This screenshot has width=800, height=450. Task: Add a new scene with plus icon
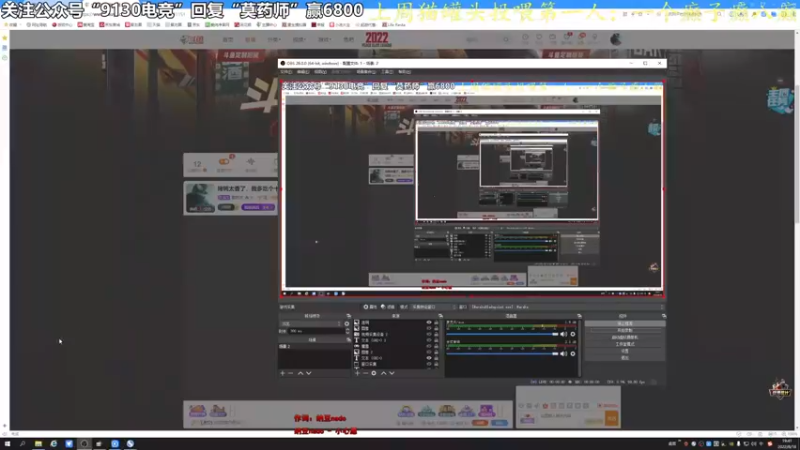pos(283,373)
